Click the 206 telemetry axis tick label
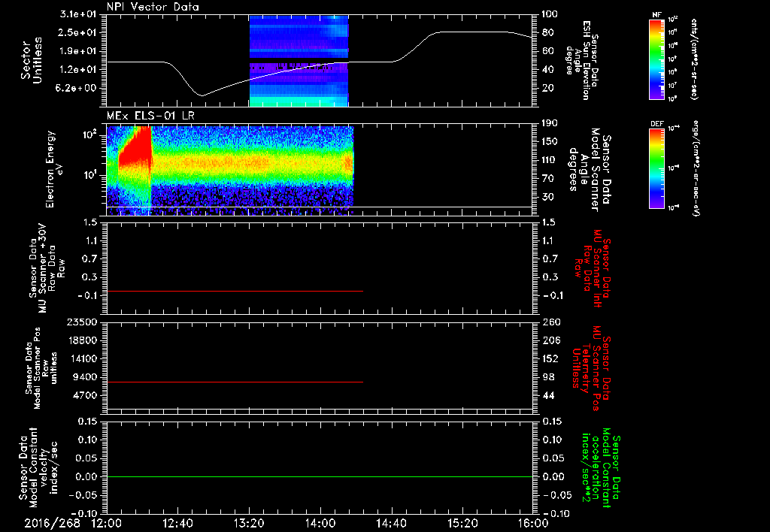The width and height of the screenshot is (770, 532). [551, 340]
